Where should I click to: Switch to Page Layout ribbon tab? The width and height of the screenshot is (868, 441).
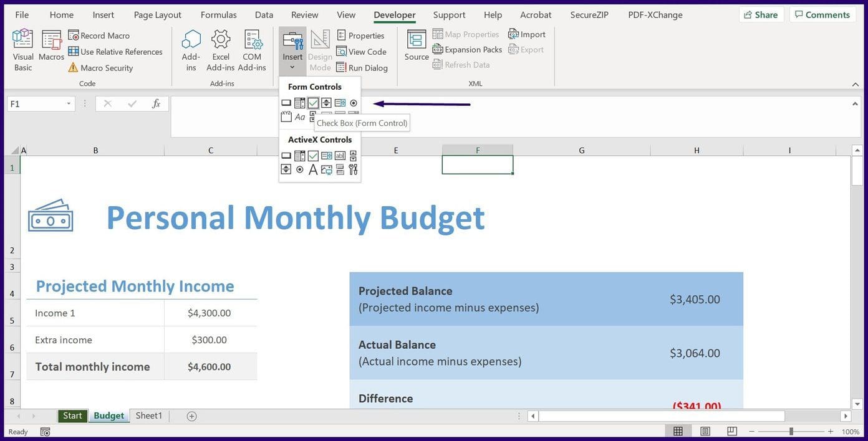pyautogui.click(x=157, y=15)
